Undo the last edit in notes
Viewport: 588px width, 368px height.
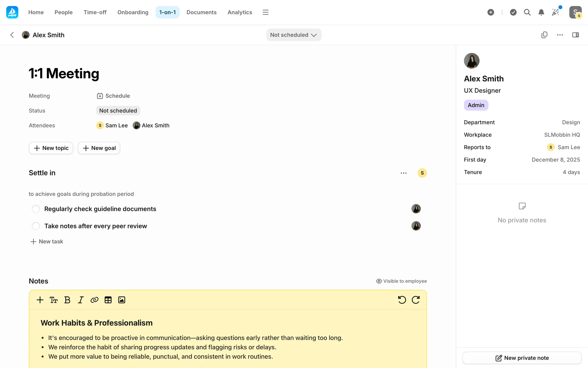tap(402, 300)
